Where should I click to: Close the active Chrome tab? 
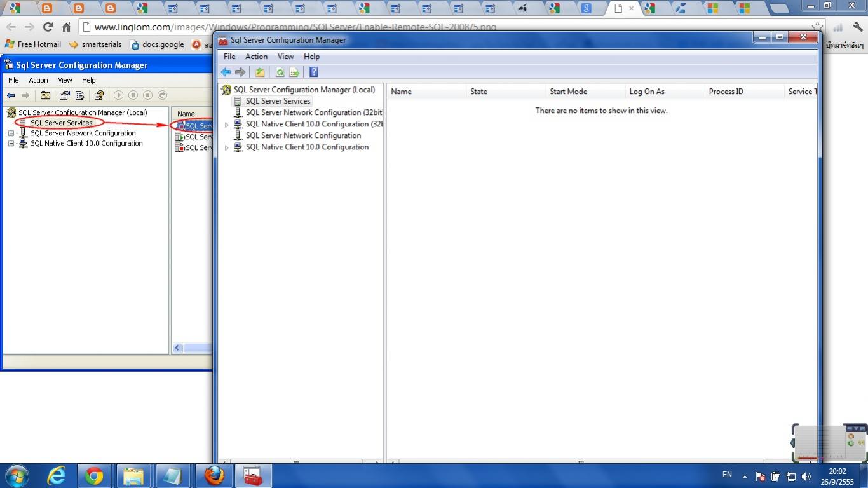tap(631, 8)
